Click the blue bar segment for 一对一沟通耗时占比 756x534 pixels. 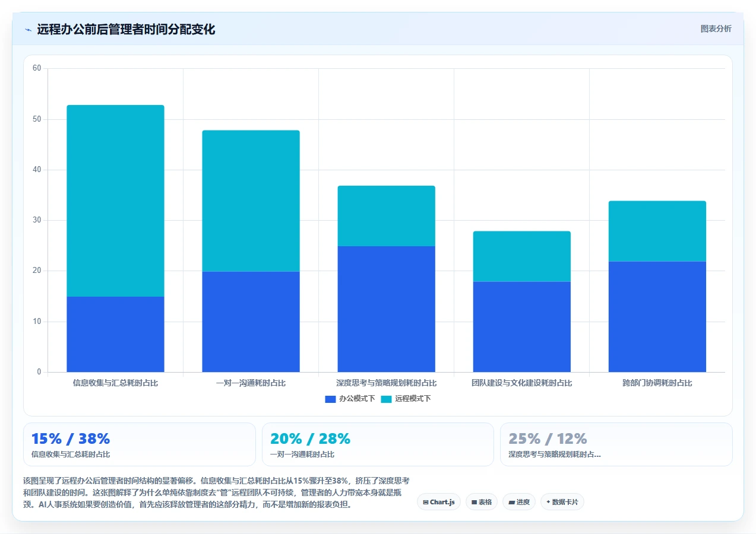click(251, 322)
